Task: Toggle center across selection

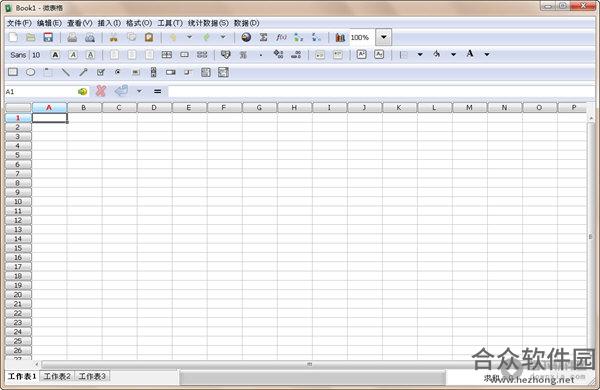Action: (166, 55)
